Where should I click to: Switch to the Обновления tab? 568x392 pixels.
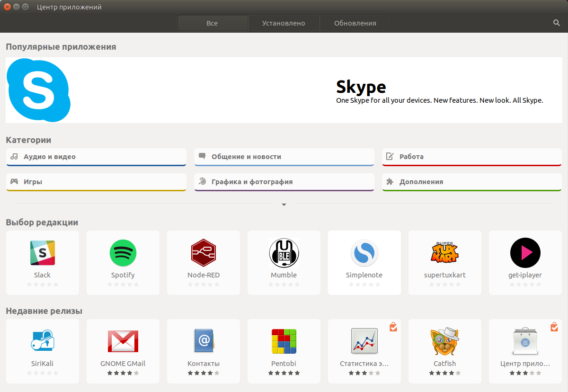(355, 23)
